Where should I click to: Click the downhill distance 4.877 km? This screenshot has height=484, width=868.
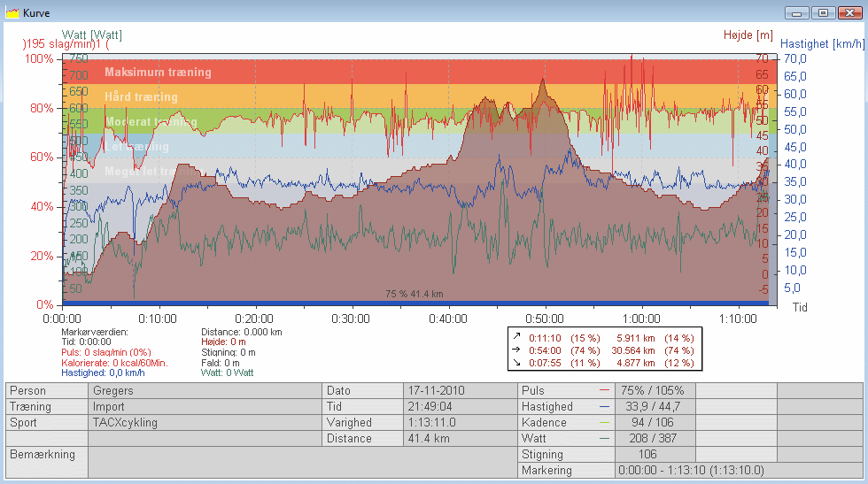point(636,363)
